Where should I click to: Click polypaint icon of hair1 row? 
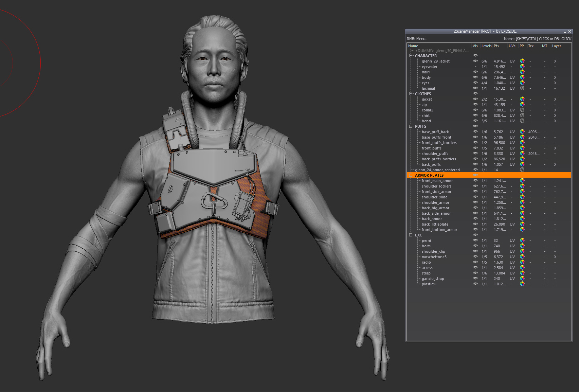(x=522, y=72)
